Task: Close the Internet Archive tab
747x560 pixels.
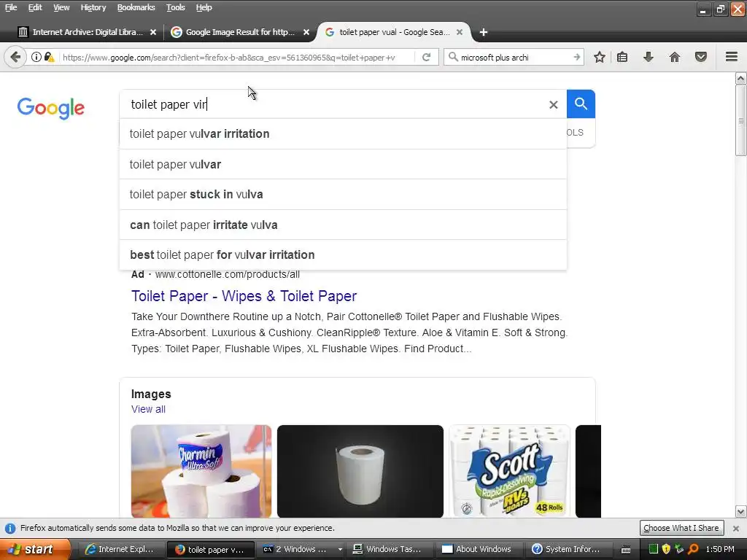Action: click(153, 32)
